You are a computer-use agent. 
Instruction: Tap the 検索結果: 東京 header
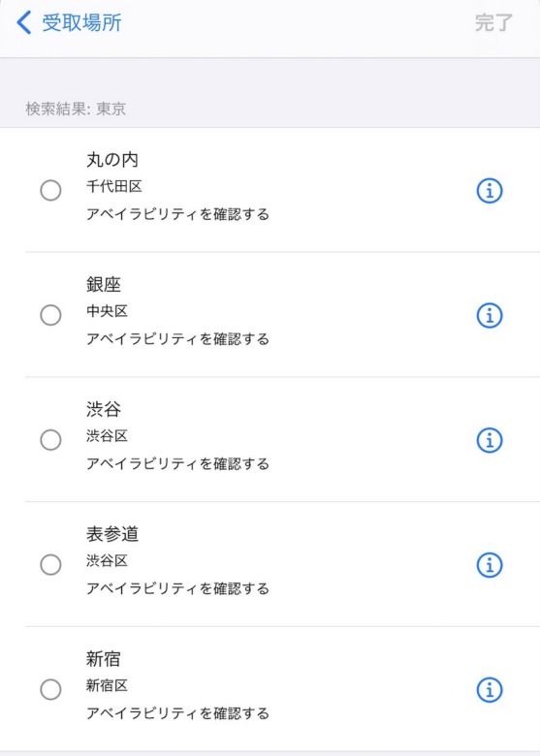click(76, 109)
